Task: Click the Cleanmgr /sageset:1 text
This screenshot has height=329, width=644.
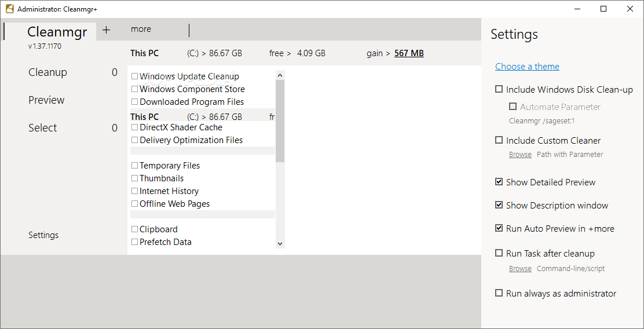Action: click(x=541, y=121)
